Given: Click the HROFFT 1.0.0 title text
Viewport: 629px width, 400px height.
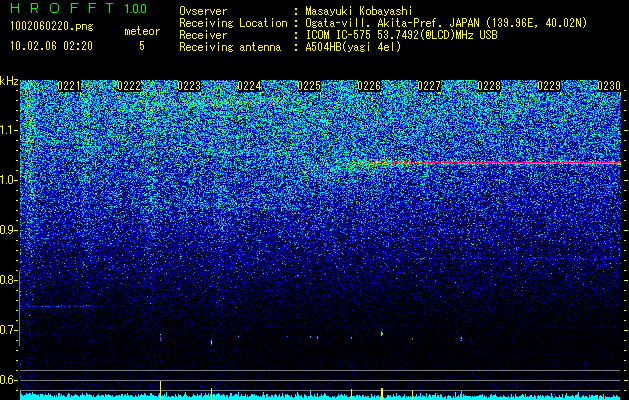Looking at the screenshot, I should coord(78,8).
